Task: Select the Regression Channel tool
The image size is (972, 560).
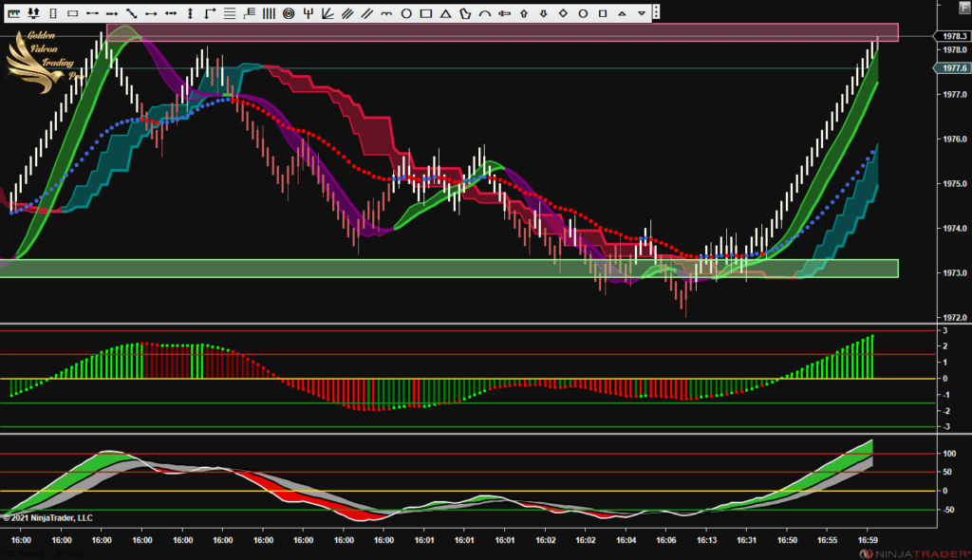Action: coord(346,11)
